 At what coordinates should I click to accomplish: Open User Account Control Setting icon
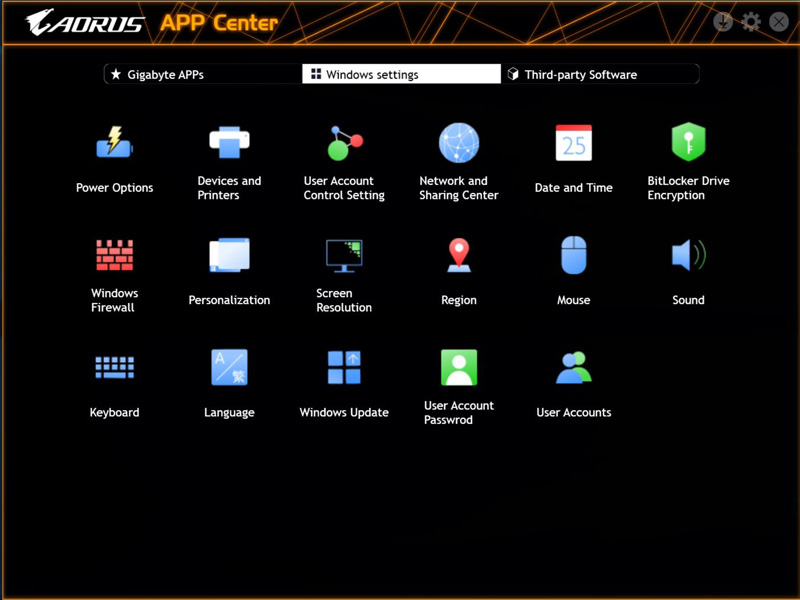(344, 143)
